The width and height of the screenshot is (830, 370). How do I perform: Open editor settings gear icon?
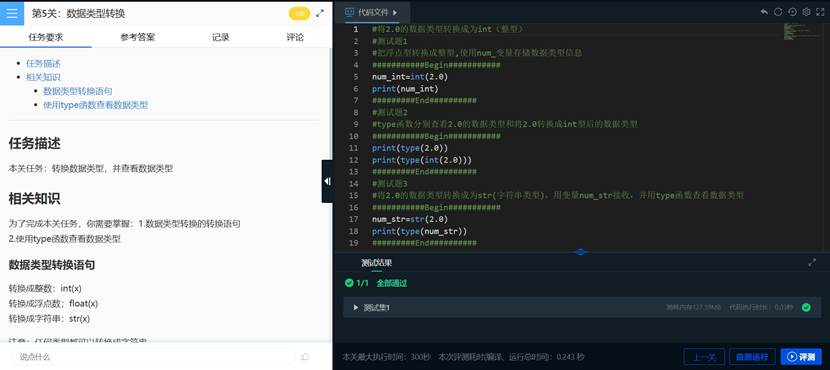(806, 12)
